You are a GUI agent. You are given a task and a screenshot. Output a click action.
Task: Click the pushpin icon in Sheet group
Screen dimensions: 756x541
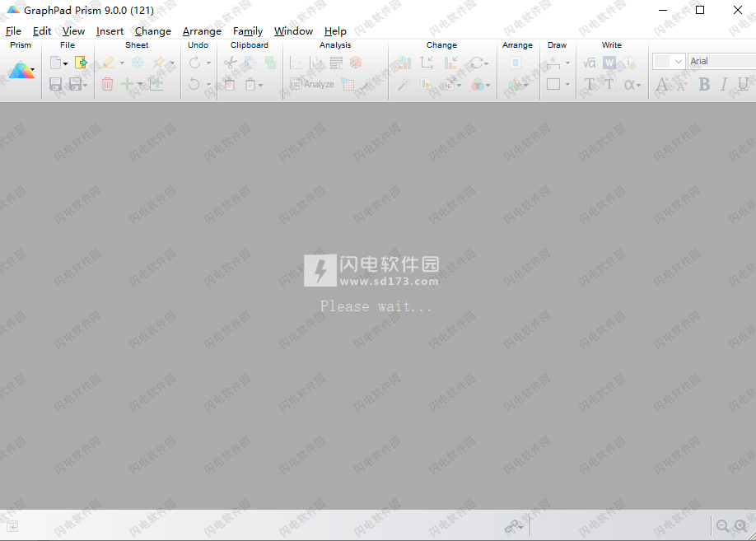[159, 63]
